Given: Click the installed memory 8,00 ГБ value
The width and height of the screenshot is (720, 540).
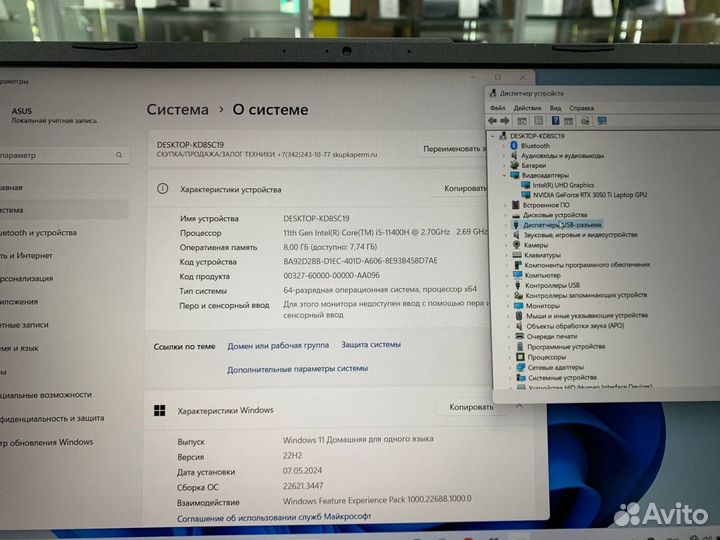Looking at the screenshot, I should [330, 247].
